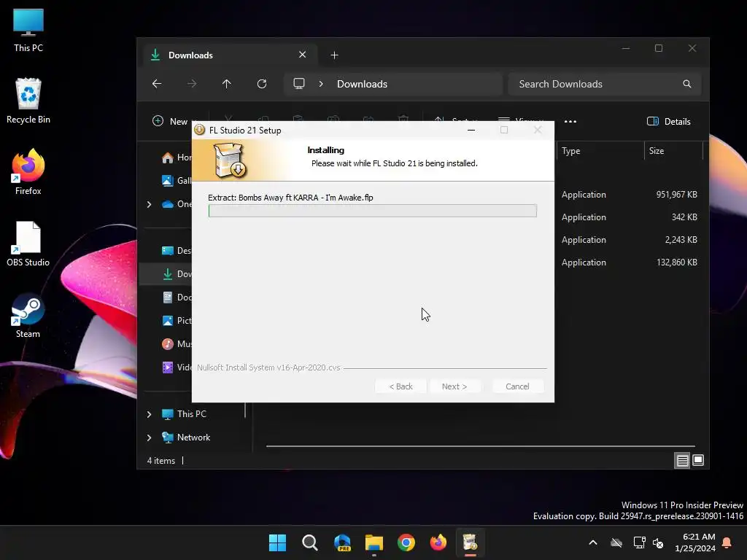Image resolution: width=747 pixels, height=560 pixels.
Task: Switch to details list view layout
Action: (x=682, y=461)
